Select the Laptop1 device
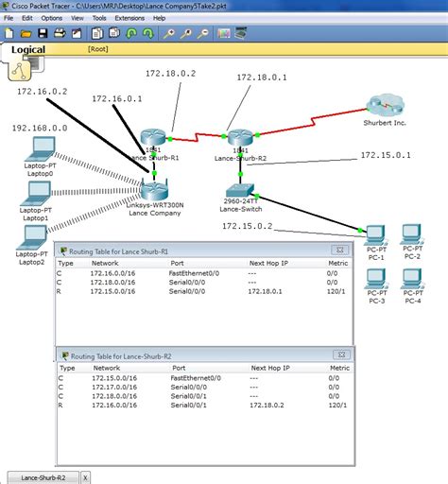Image resolution: width=448 pixels, height=484 pixels. pyautogui.click(x=36, y=193)
